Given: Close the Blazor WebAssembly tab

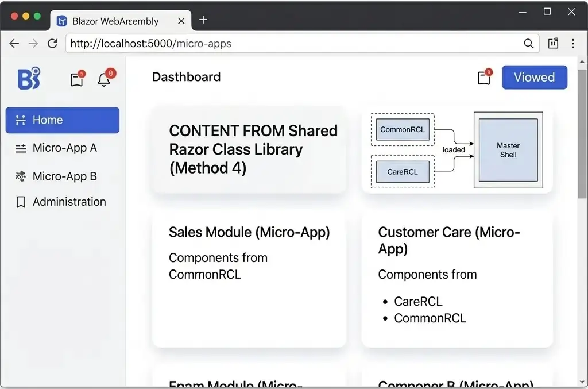Looking at the screenshot, I should tap(181, 21).
